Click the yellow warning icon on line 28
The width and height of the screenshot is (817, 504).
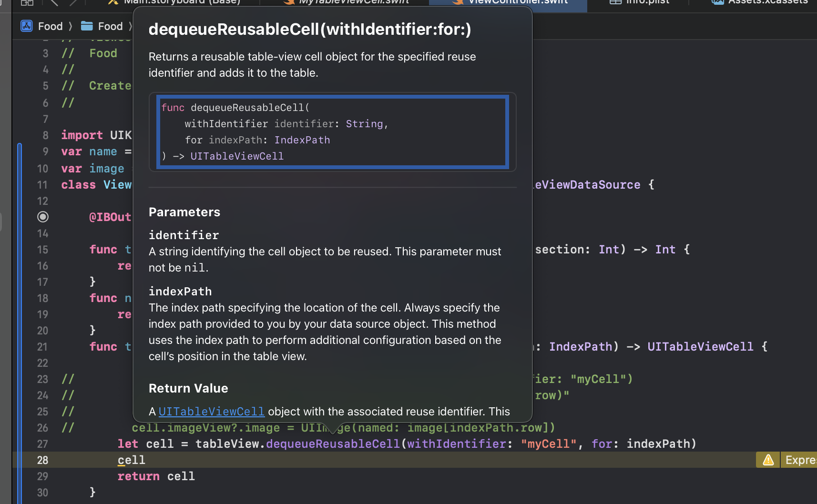pos(768,460)
